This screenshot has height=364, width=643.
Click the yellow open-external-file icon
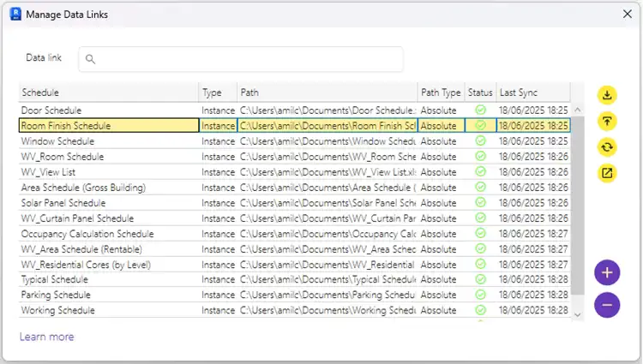click(x=607, y=173)
